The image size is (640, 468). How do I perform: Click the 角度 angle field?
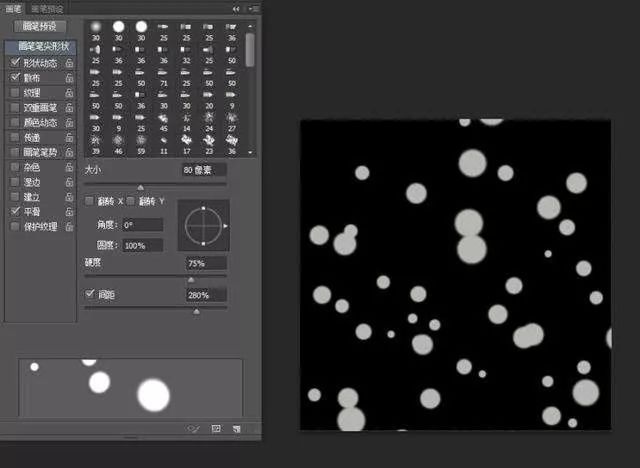[142, 225]
